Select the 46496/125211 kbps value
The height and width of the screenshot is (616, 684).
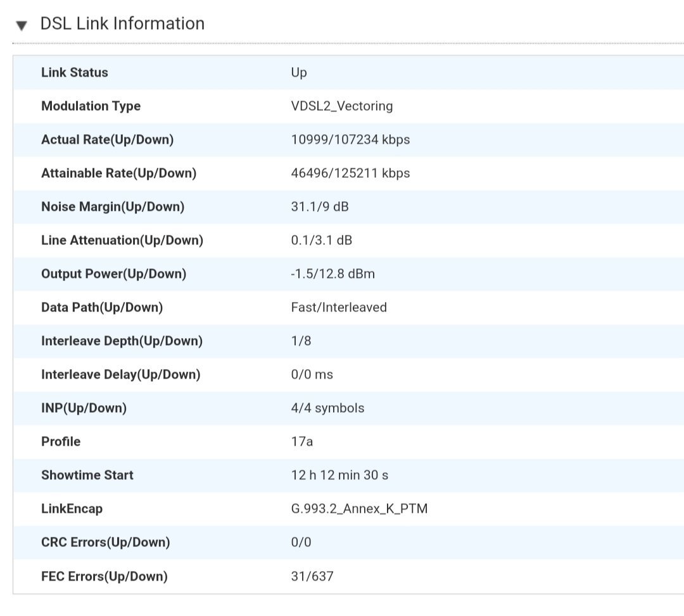(x=350, y=173)
